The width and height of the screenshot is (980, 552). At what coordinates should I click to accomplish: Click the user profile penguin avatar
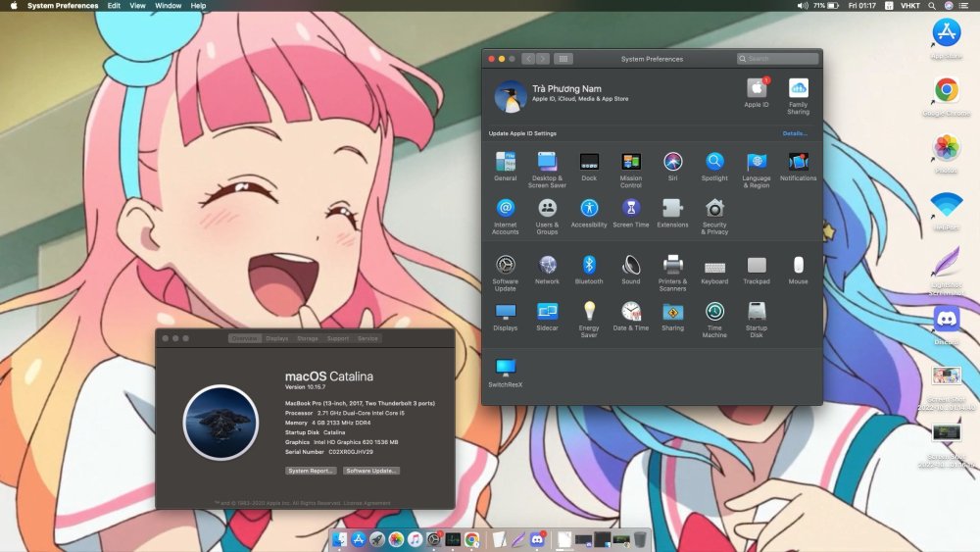[x=510, y=96]
